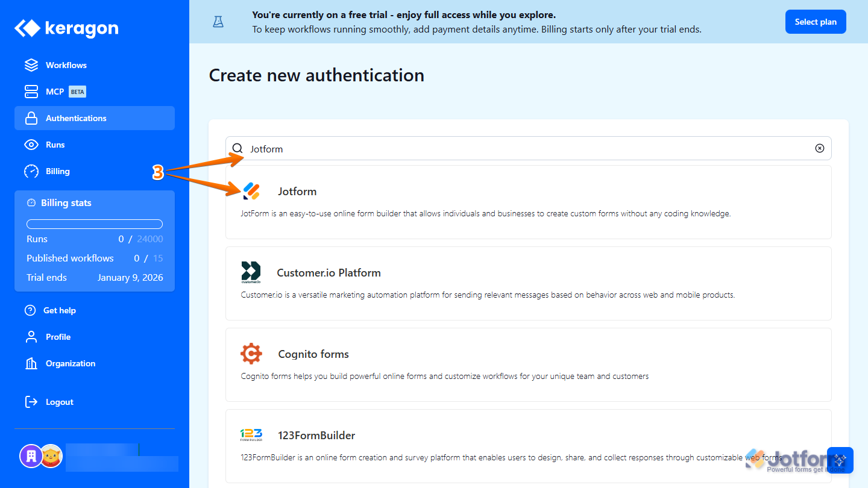
Task: Click the 123FormBuilder logo
Action: coord(251,435)
